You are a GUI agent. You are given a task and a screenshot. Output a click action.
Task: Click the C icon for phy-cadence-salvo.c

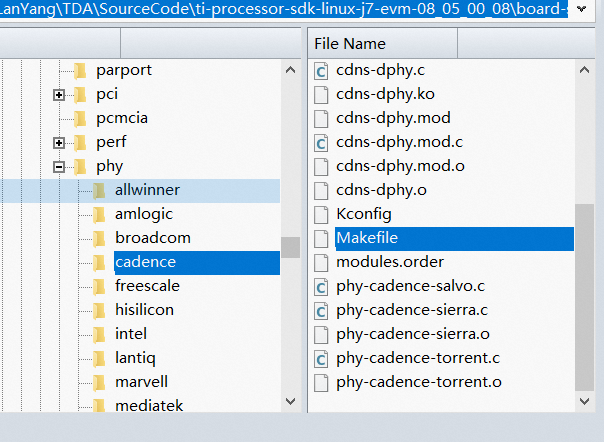[x=321, y=287]
